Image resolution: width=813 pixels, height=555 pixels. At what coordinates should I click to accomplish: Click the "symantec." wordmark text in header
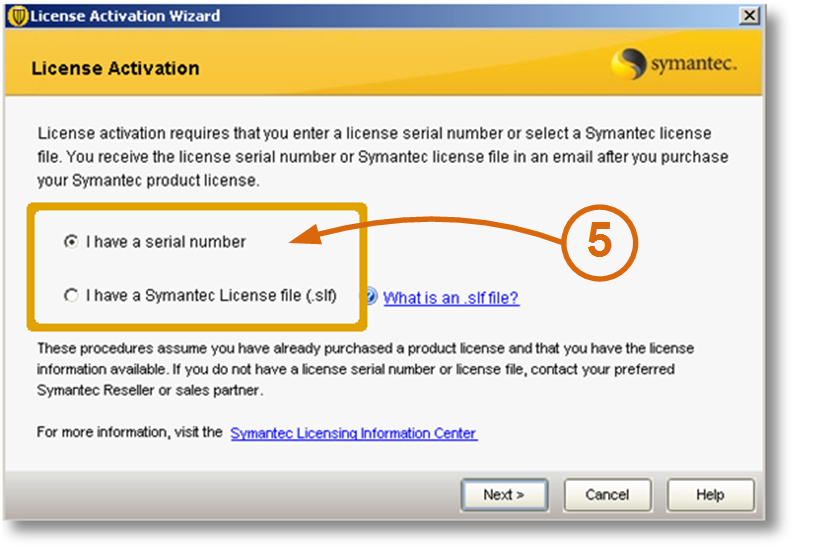(693, 66)
